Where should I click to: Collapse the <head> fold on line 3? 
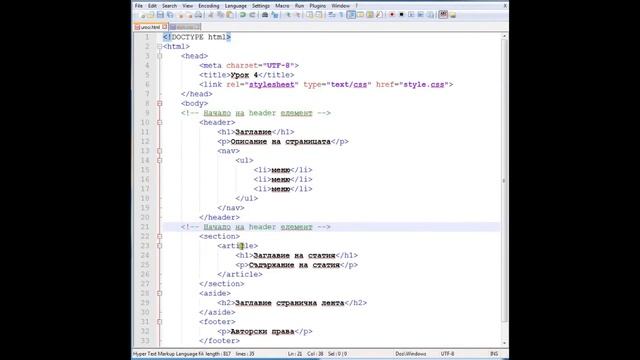160,56
